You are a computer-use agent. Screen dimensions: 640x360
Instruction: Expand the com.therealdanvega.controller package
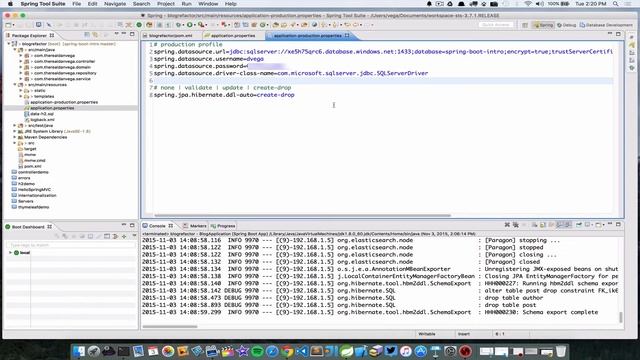pos(21,61)
